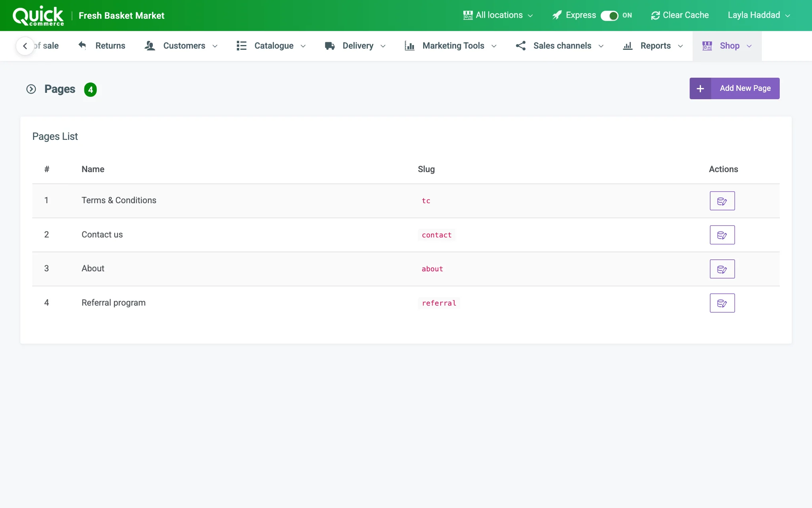Screen dimensions: 812x508
Task: Click the Fresh Basket Market store name
Action: coord(121,16)
